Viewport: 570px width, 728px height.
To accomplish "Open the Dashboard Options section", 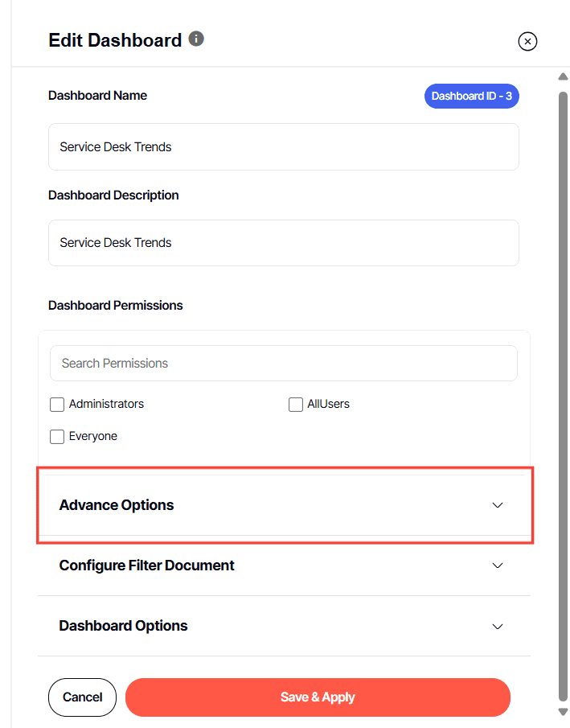I will click(124, 626).
